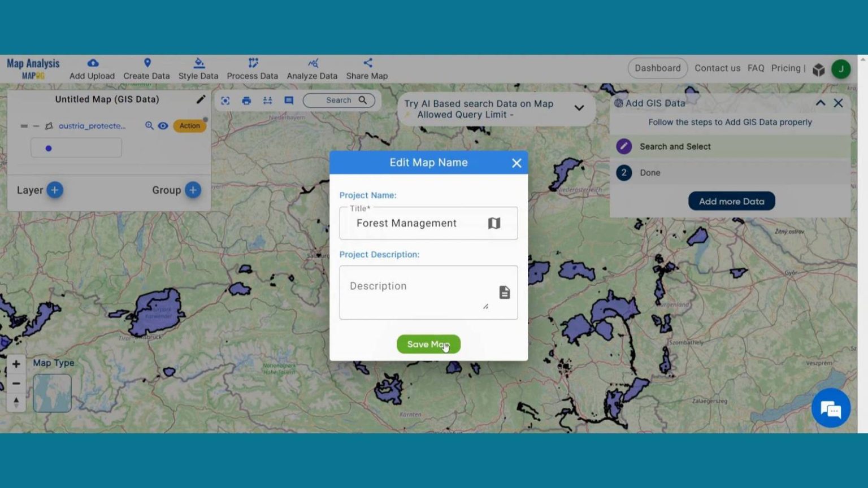Screen dimensions: 868x488
Task: Open the live chat bubble
Action: pyautogui.click(x=830, y=408)
